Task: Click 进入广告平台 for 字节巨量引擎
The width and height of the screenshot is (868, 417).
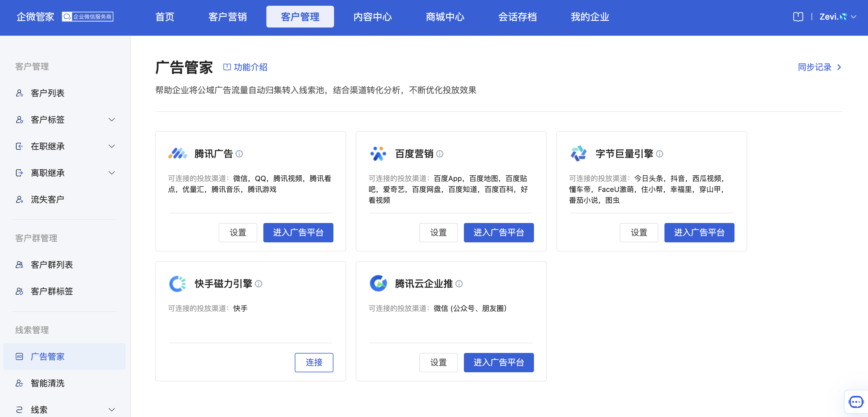Action: coord(699,233)
